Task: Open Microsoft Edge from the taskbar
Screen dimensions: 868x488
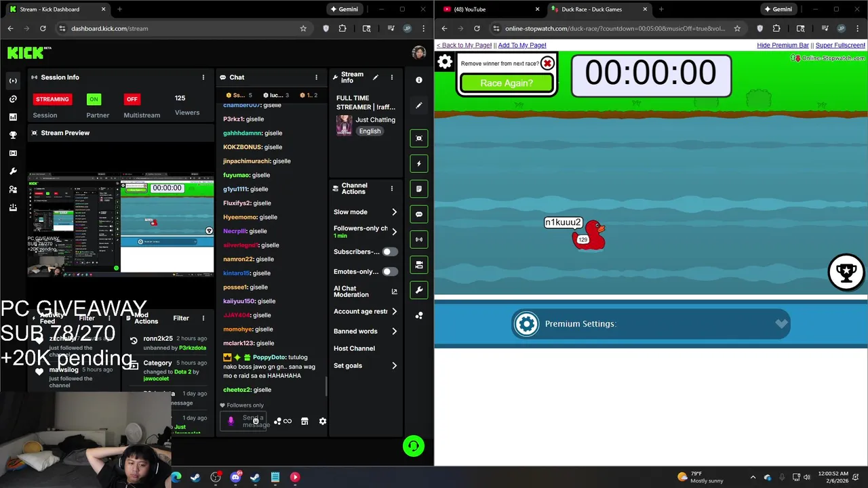Action: coord(176,477)
